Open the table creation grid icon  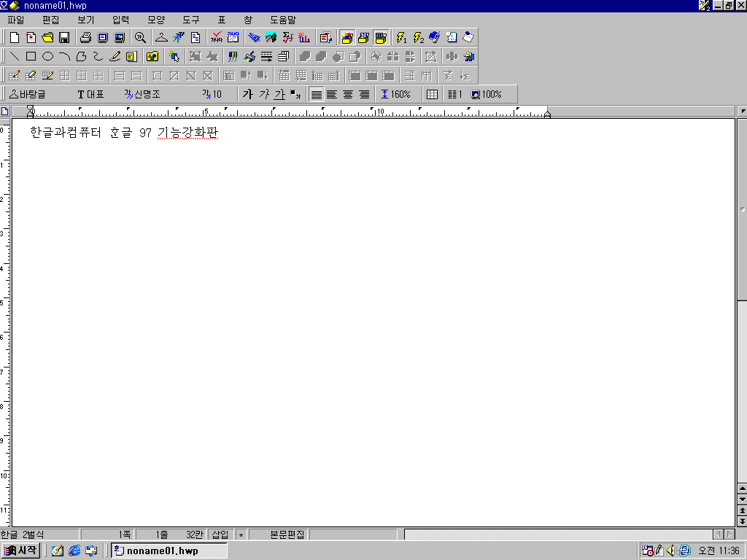pos(432,94)
